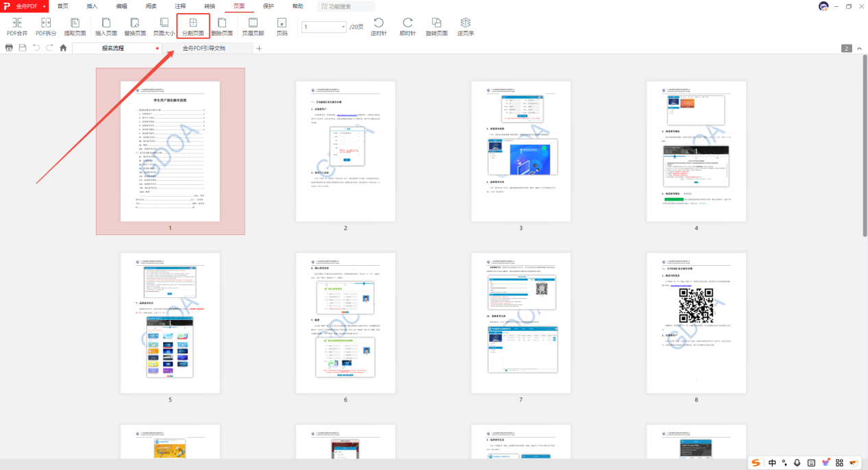
Task: Select page 2 thumbnail
Action: (x=345, y=151)
